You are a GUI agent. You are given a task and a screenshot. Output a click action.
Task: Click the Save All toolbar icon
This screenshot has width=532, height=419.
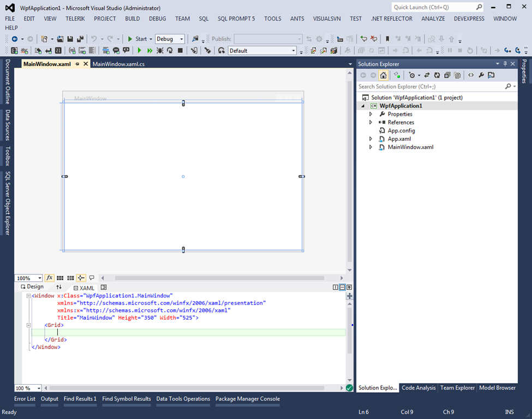(x=80, y=39)
